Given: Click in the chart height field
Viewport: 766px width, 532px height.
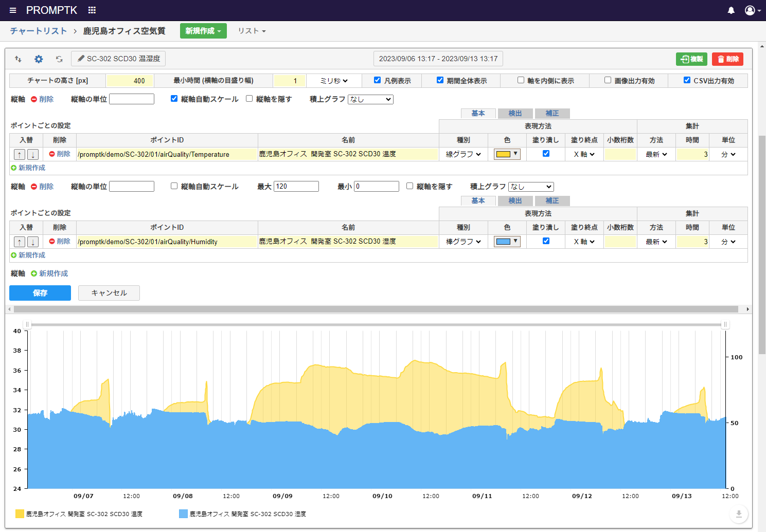Looking at the screenshot, I should coord(130,81).
